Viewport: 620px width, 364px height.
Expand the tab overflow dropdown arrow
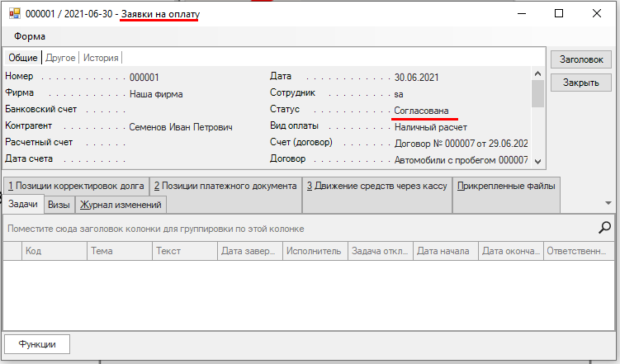click(608, 203)
